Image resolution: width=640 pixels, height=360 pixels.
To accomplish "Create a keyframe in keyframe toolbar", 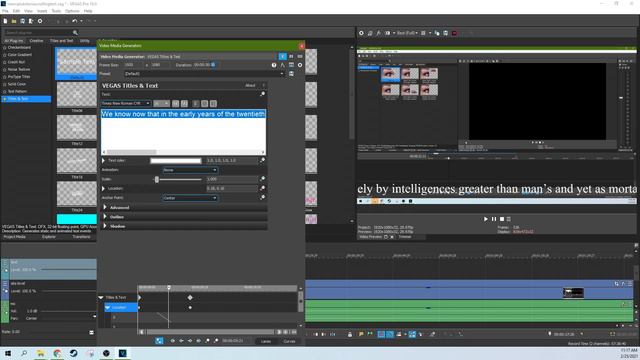I will point(207,341).
